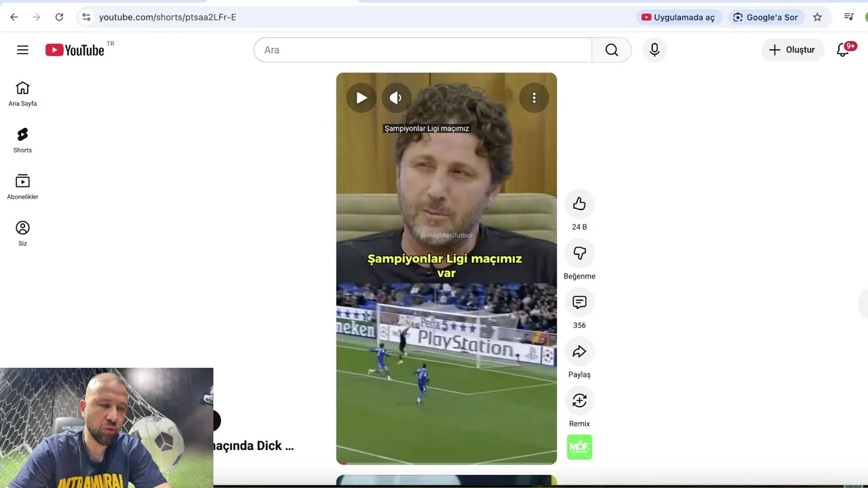Click the Google'a Sor lens button
This screenshot has height=488, width=868.
(x=765, y=17)
